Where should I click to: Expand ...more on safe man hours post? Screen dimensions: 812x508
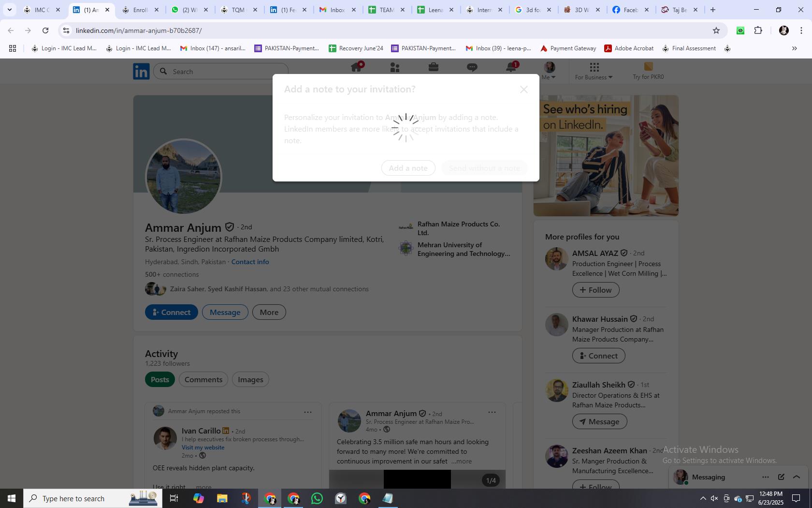(x=462, y=461)
